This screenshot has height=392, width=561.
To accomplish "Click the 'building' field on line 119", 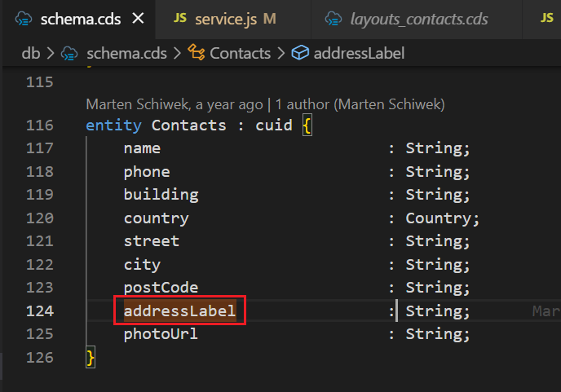I will click(x=161, y=195).
